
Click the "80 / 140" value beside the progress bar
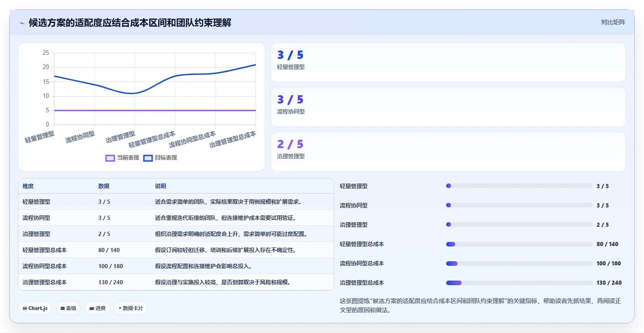pos(607,244)
